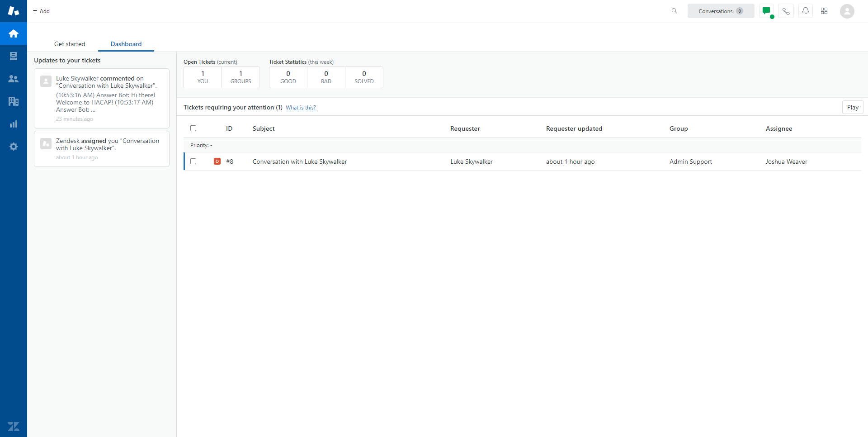Open the green chat status icon
The width and height of the screenshot is (868, 437).
[766, 11]
